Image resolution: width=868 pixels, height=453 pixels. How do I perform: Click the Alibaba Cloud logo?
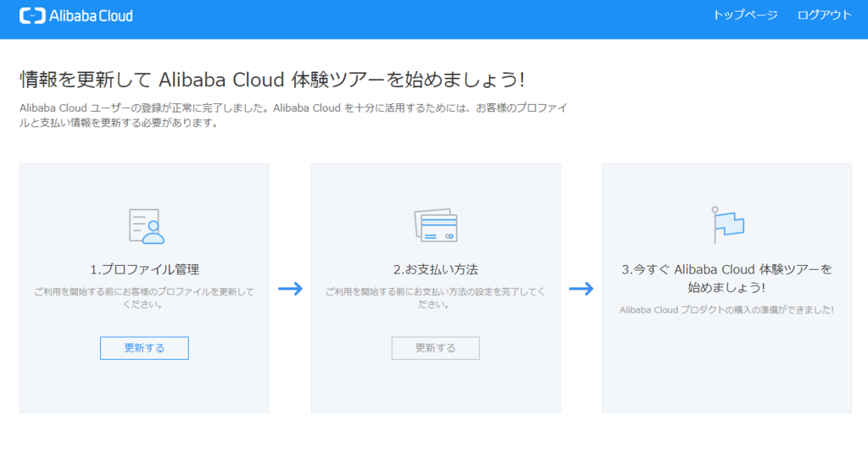[x=76, y=16]
